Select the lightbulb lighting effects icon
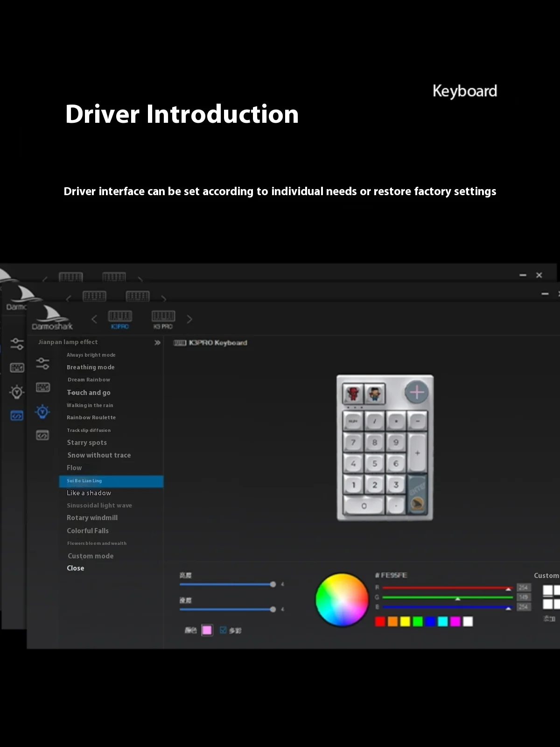The width and height of the screenshot is (560, 747). point(42,411)
